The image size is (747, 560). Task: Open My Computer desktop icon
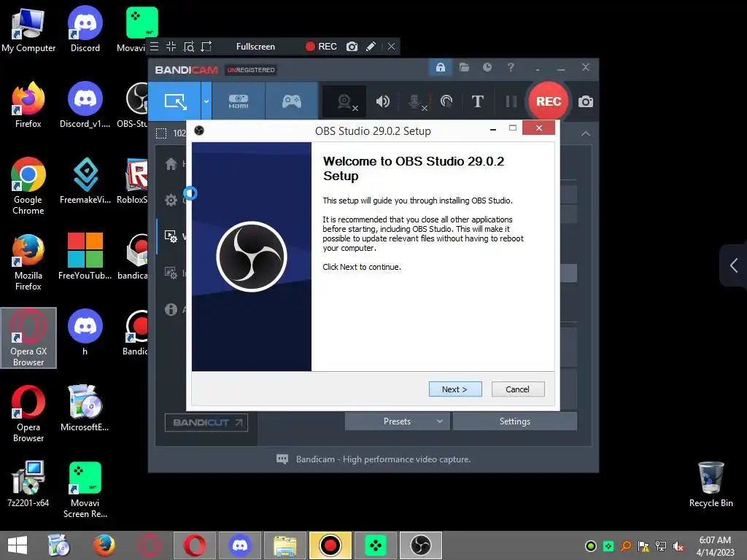28,31
